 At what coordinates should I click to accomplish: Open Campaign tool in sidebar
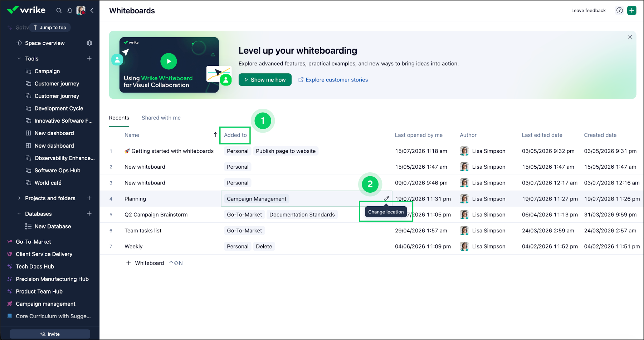click(47, 71)
